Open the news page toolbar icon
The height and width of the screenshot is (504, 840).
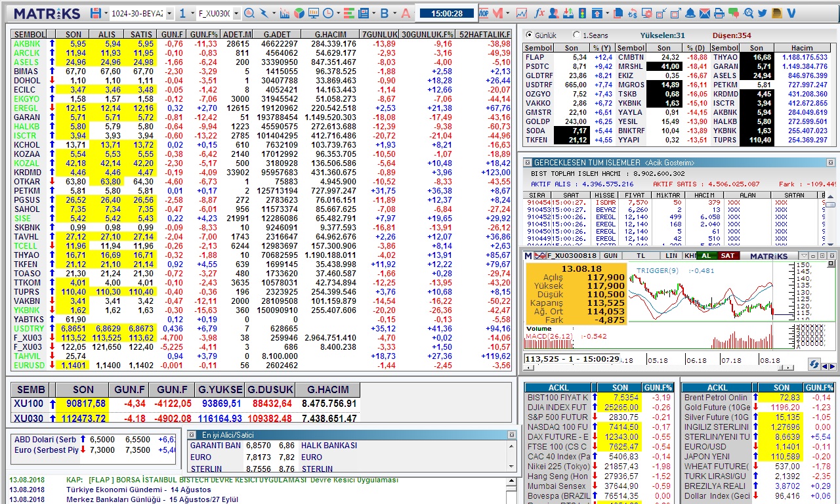pyautogui.click(x=363, y=13)
